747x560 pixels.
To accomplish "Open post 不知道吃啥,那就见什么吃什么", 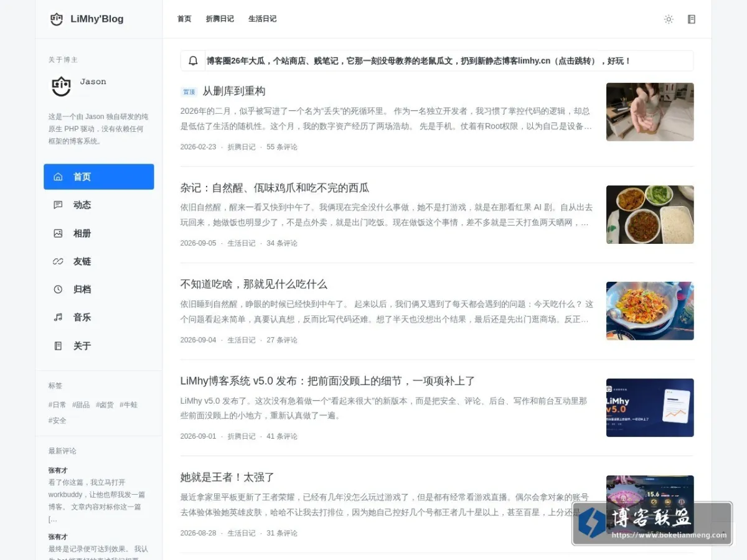I will 253,284.
